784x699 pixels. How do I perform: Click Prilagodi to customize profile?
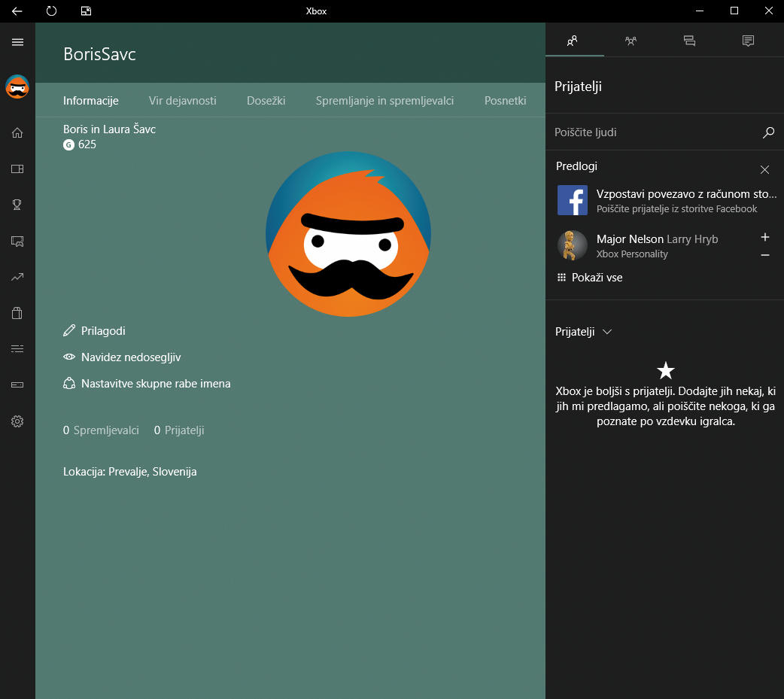[94, 330]
